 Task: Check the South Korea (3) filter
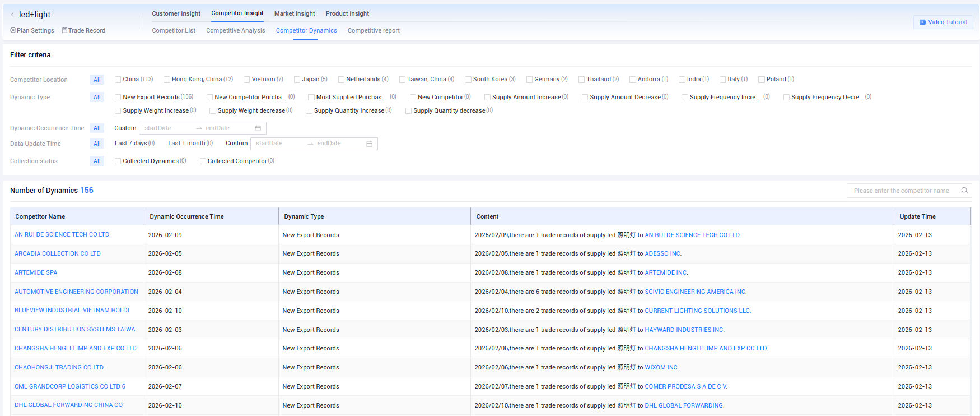click(x=468, y=80)
